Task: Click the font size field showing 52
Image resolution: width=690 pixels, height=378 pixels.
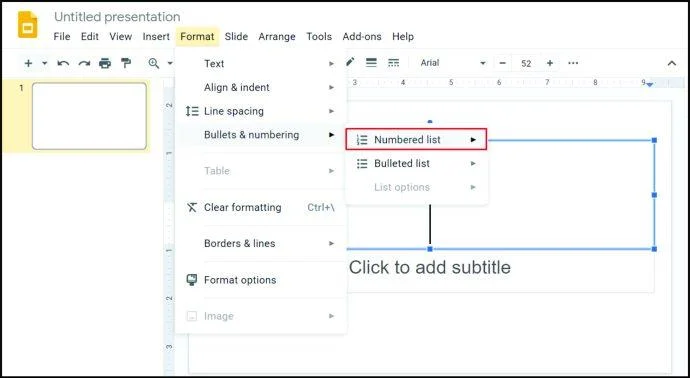Action: (x=526, y=63)
